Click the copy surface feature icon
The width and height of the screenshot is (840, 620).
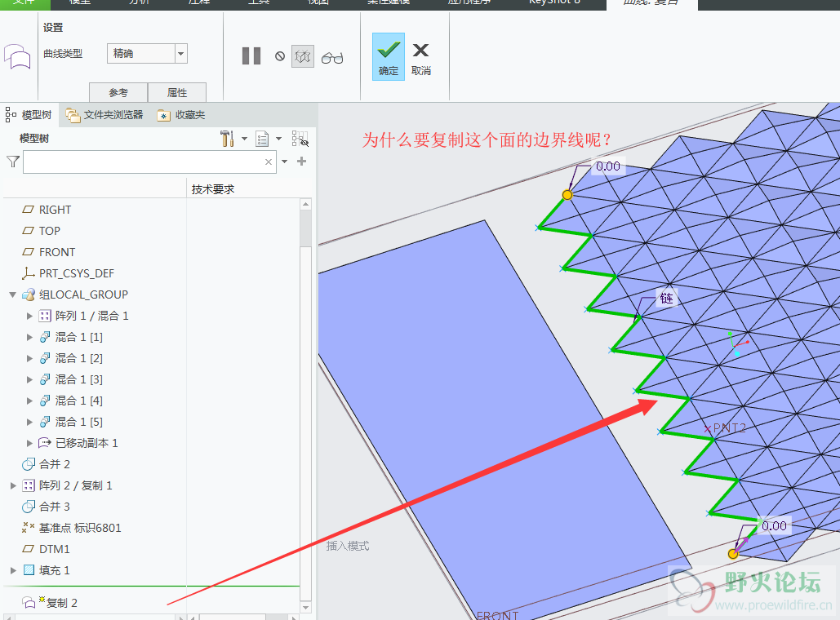[17, 56]
